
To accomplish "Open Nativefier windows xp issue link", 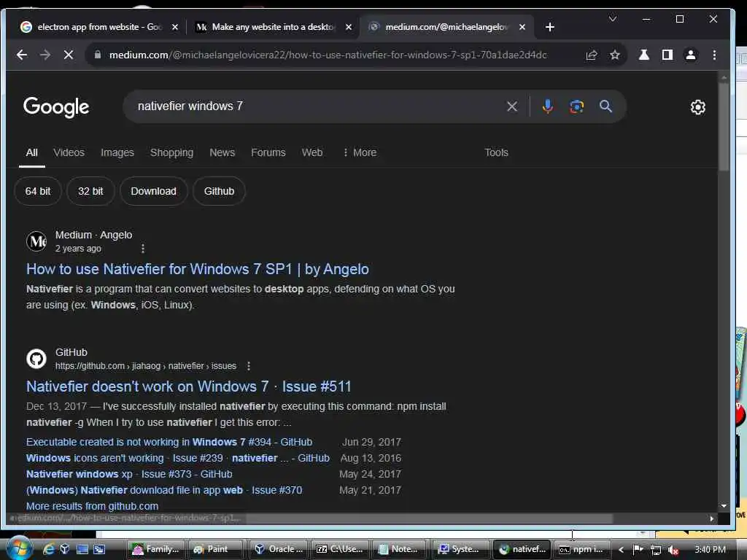I will (x=129, y=474).
